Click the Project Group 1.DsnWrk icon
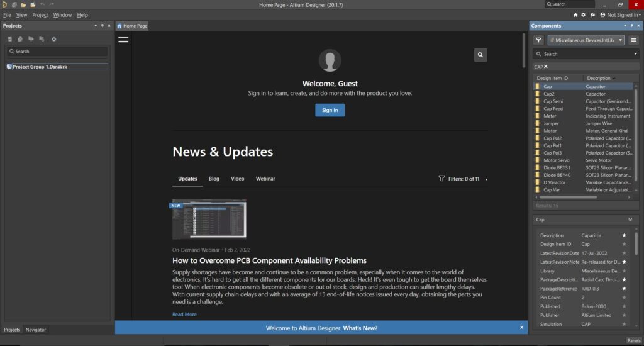The width and height of the screenshot is (644, 346). point(9,67)
